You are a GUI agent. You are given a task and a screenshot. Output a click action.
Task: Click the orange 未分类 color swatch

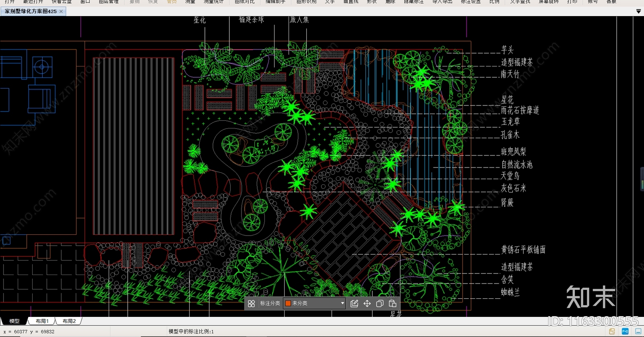288,303
